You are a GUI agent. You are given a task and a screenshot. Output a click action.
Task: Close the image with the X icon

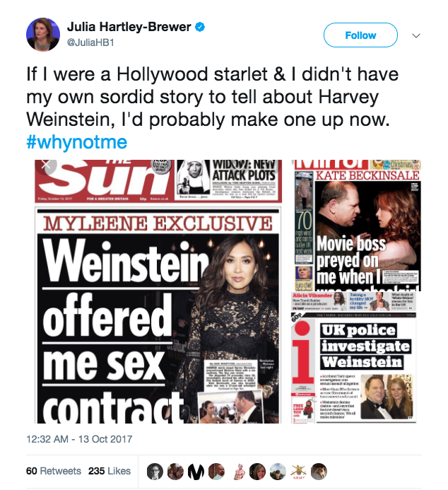click(x=46, y=164)
